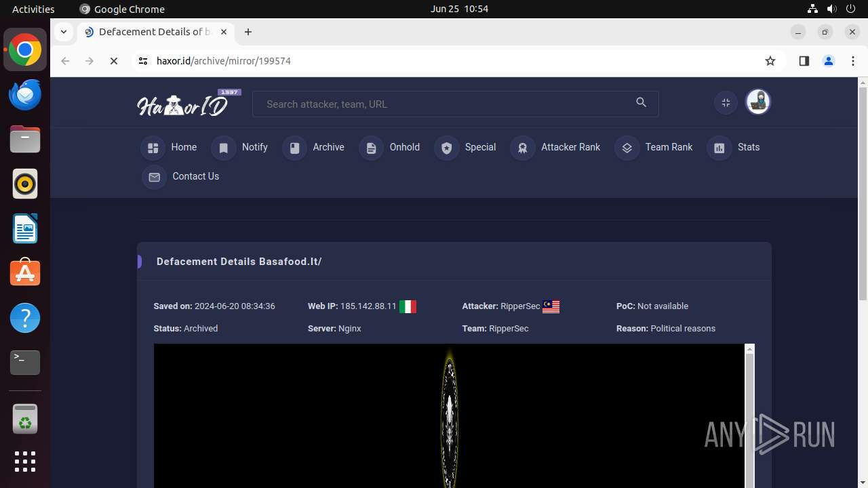Click Saved on 2024-06-20 08:34:36 text
This screenshot has width=868, height=488.
[x=214, y=306]
